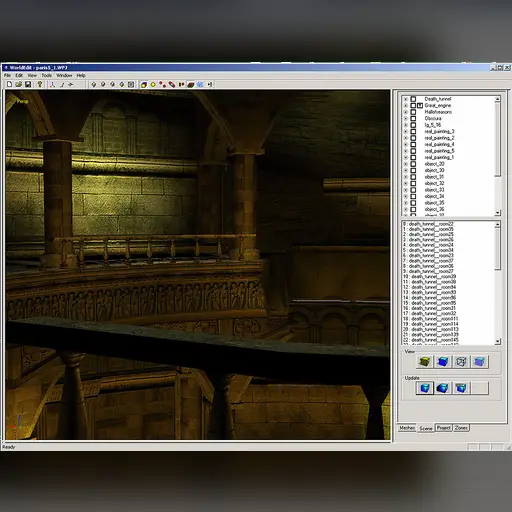Select the wireframe cube View button

pyautogui.click(x=461, y=362)
